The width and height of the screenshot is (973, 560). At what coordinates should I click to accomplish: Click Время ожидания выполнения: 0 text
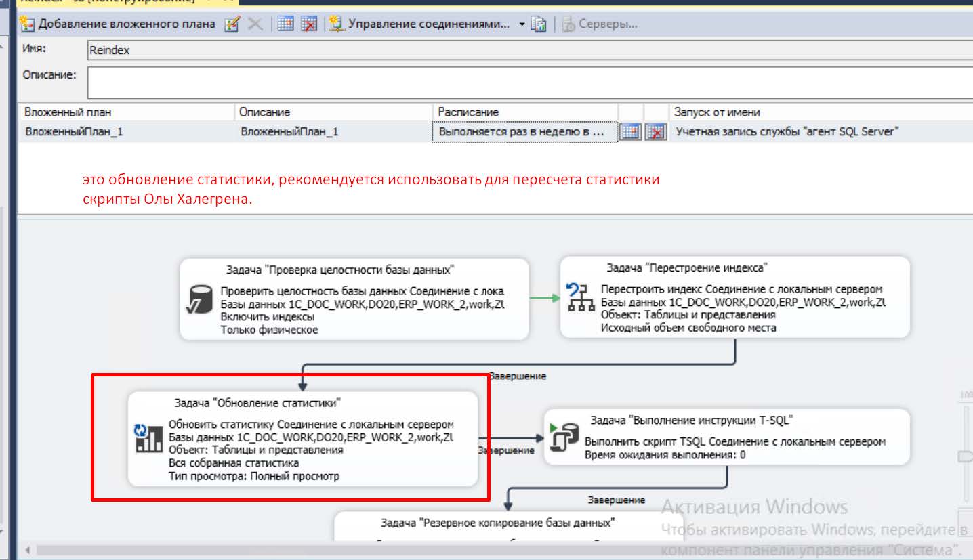click(665, 455)
